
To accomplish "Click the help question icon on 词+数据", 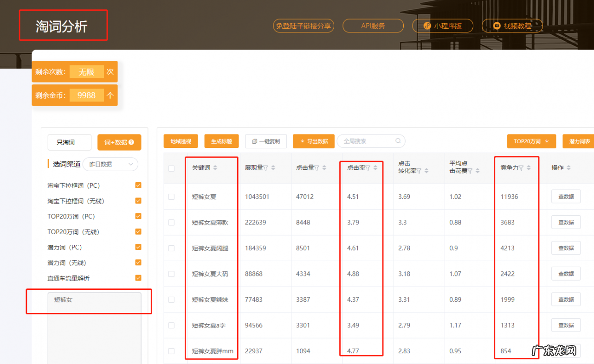I will click(x=131, y=142).
